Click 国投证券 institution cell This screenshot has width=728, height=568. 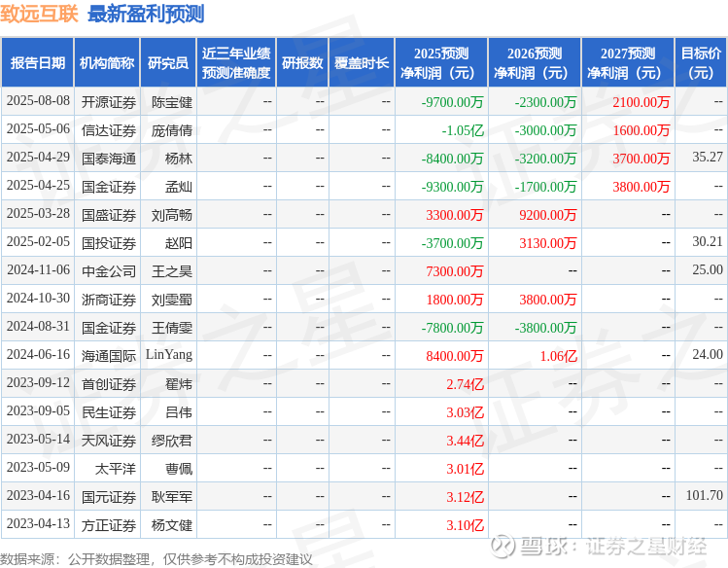[x=109, y=243]
